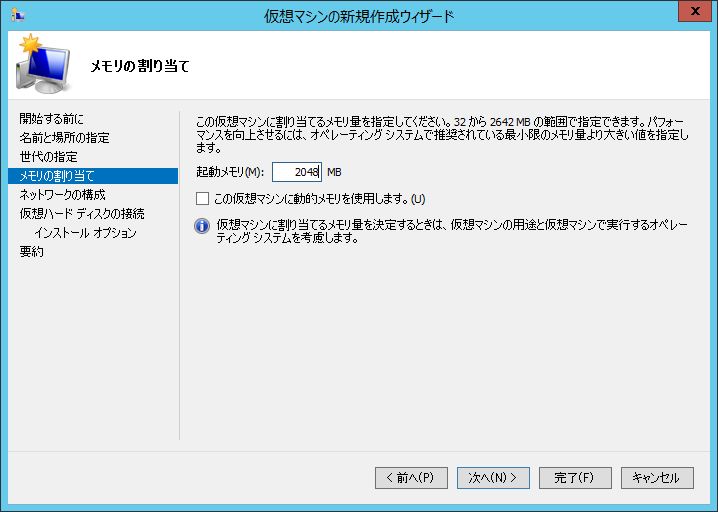718x512 pixels.
Task: Click the wizard title bar icon
Action: tap(17, 16)
